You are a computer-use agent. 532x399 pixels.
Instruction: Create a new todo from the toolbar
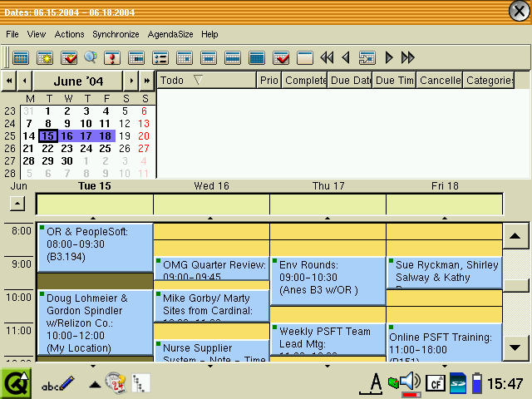(x=69, y=57)
